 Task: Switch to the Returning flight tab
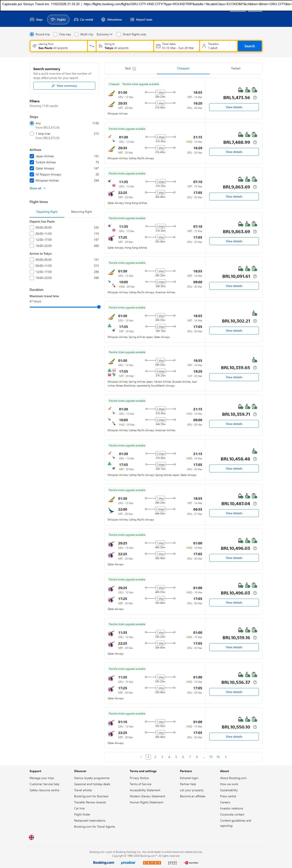pos(81,212)
